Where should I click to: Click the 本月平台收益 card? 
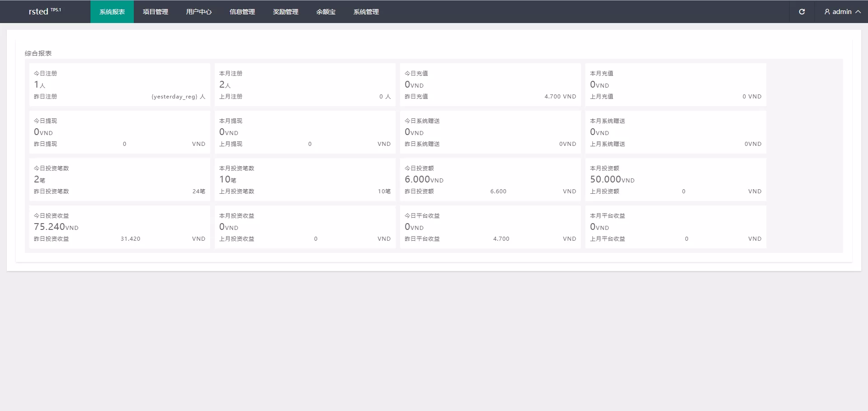tap(675, 227)
